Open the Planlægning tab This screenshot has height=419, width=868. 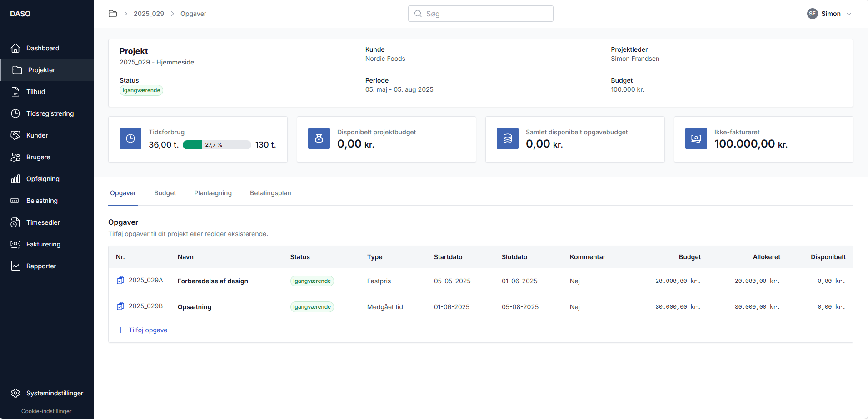pos(213,193)
